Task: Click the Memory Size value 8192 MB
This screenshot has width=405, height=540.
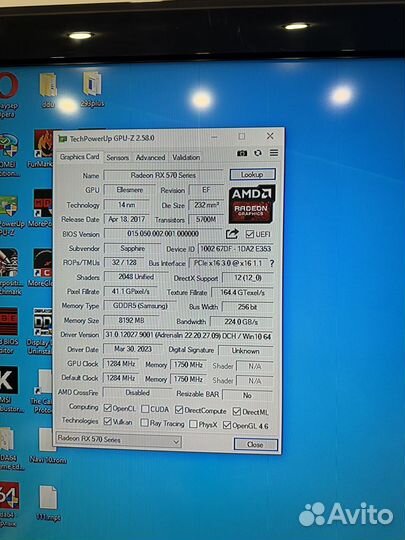Action: pos(131,320)
